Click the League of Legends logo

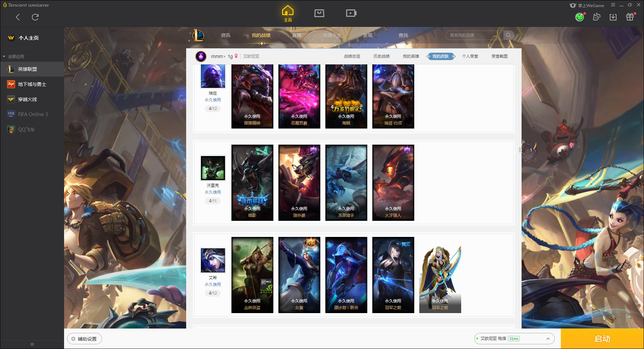point(198,35)
